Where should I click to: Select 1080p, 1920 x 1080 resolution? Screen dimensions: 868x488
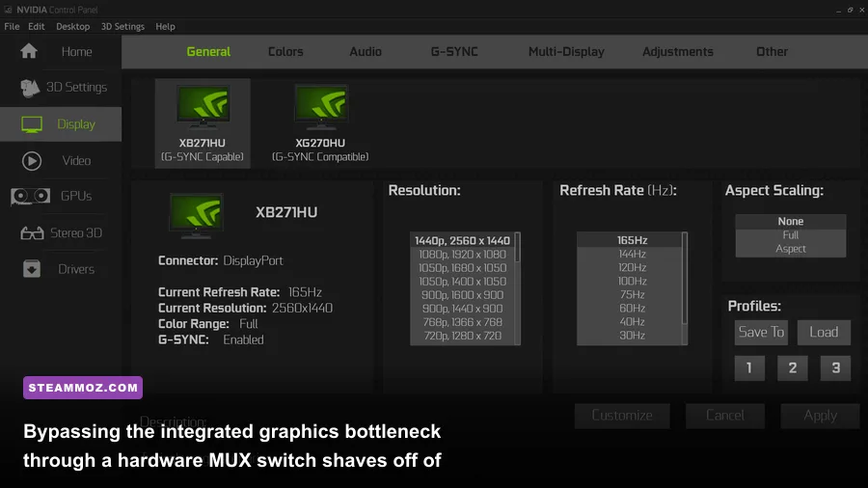pyautogui.click(x=462, y=255)
